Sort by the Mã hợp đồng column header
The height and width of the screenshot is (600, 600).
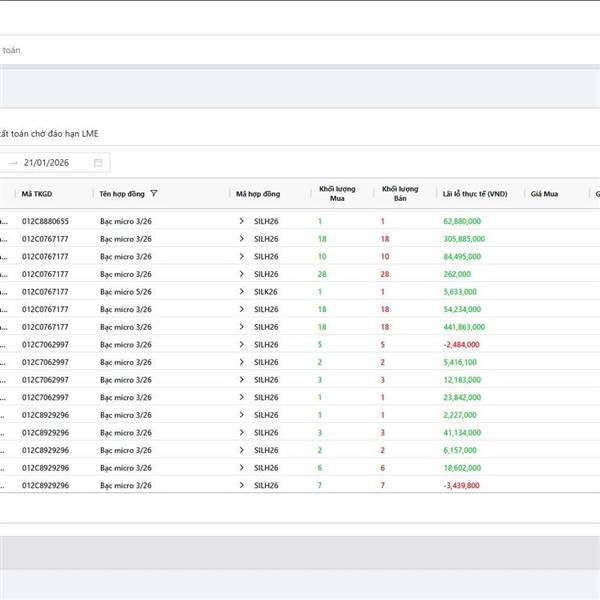pos(258,194)
